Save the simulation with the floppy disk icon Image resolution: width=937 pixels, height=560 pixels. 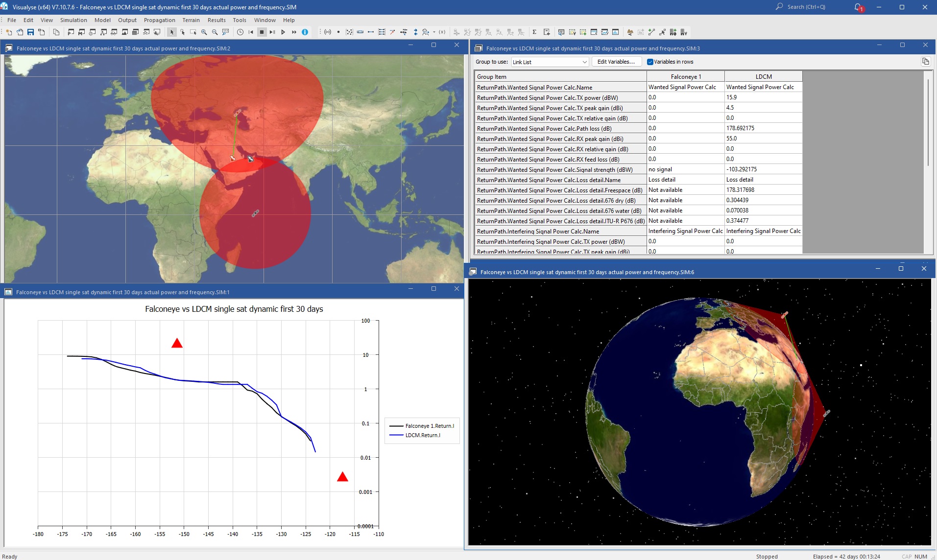30,32
